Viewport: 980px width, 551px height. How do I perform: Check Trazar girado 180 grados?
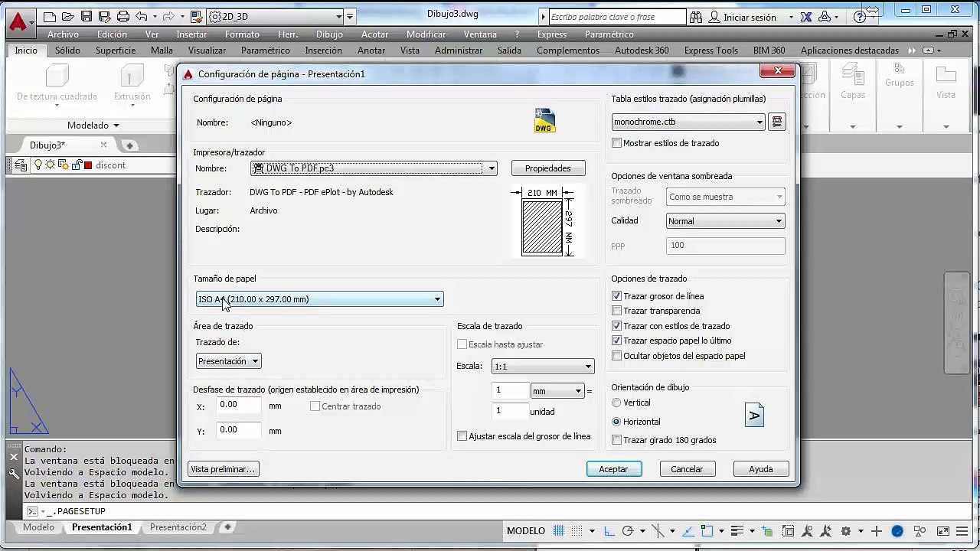[617, 440]
